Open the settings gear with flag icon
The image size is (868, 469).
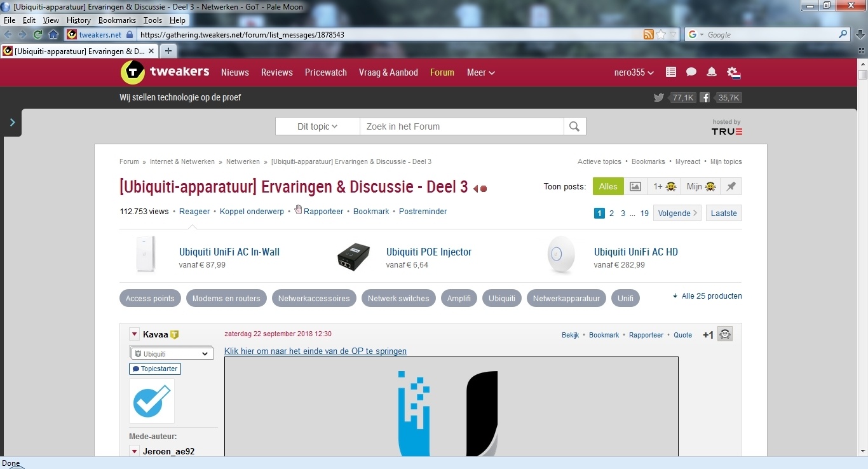point(734,72)
